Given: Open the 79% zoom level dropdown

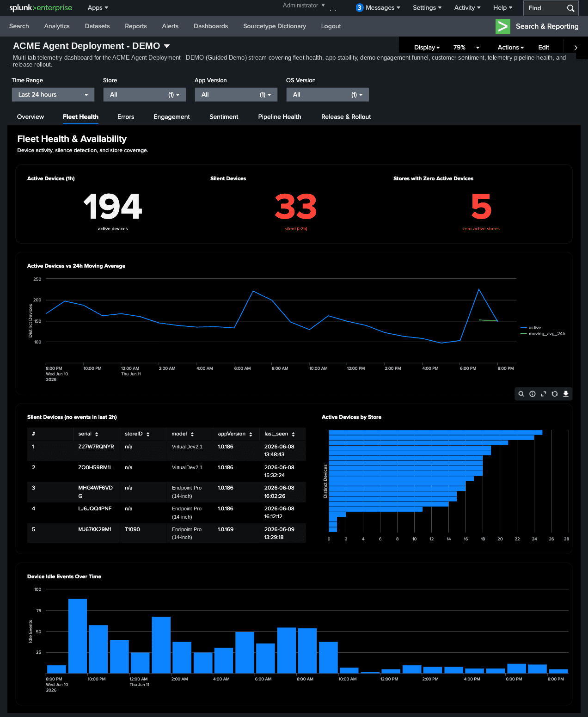Looking at the screenshot, I should [x=466, y=48].
